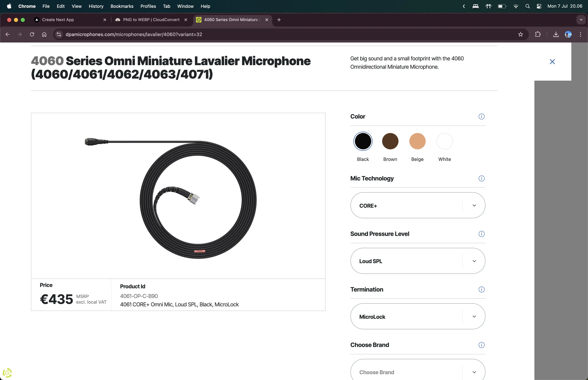The image size is (588, 380).
Task: Click the Color section info icon
Action: [481, 117]
